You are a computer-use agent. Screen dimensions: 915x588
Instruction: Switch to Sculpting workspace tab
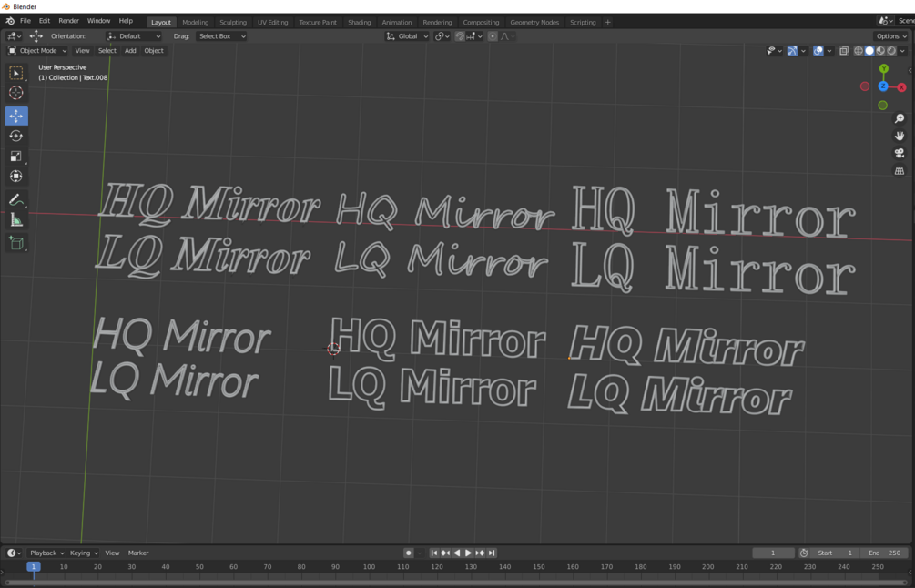point(233,22)
